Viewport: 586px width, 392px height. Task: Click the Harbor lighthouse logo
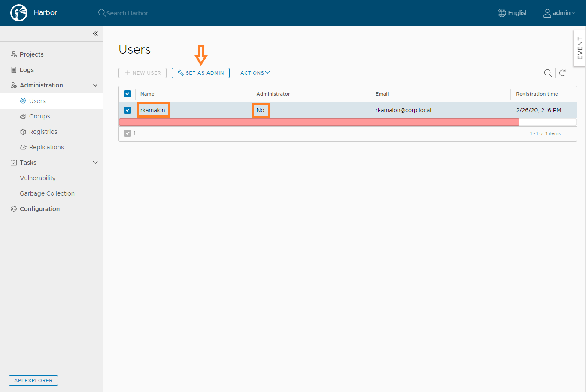(18, 13)
